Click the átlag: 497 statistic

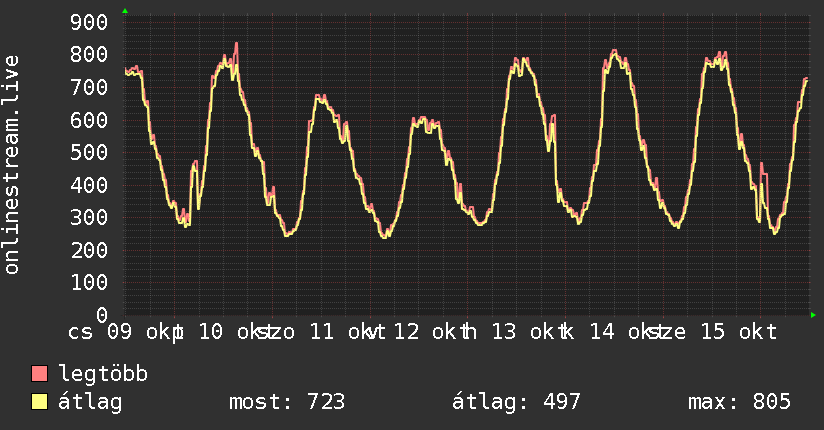[x=516, y=402]
